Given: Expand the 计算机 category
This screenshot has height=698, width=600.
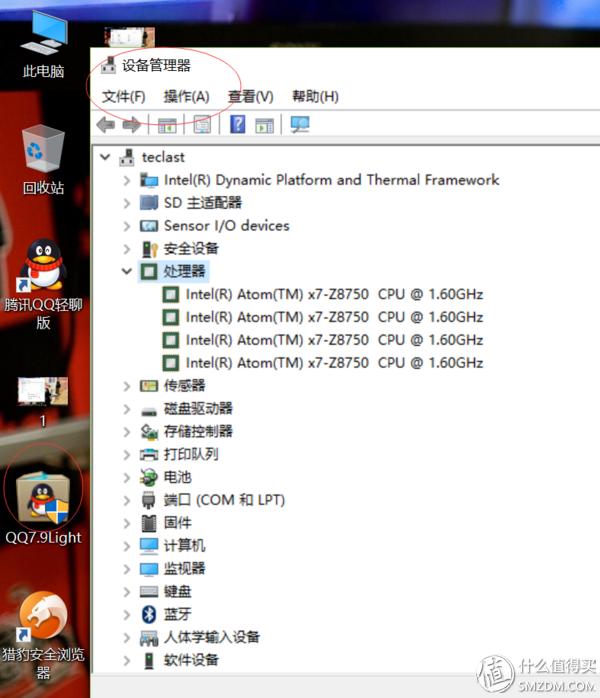Looking at the screenshot, I should [127, 546].
